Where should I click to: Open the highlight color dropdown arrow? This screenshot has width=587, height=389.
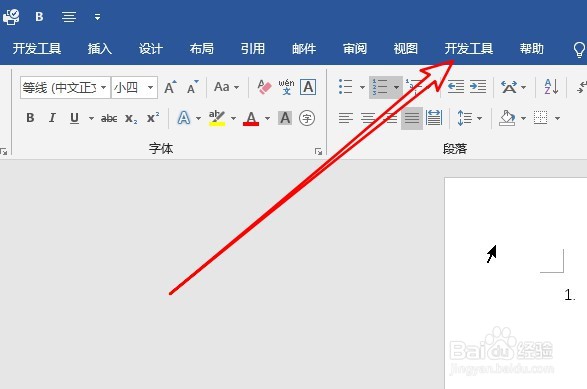pyautogui.click(x=233, y=118)
